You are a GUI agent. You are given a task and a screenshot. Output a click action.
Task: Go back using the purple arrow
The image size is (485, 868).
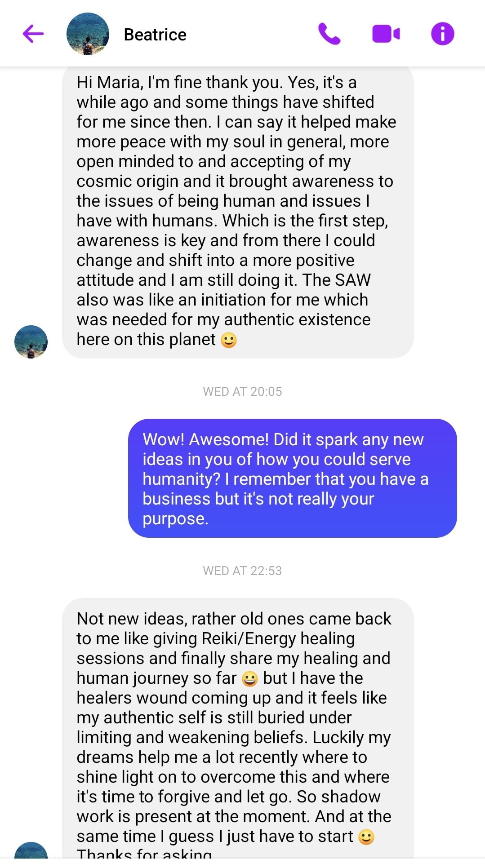pyautogui.click(x=33, y=34)
